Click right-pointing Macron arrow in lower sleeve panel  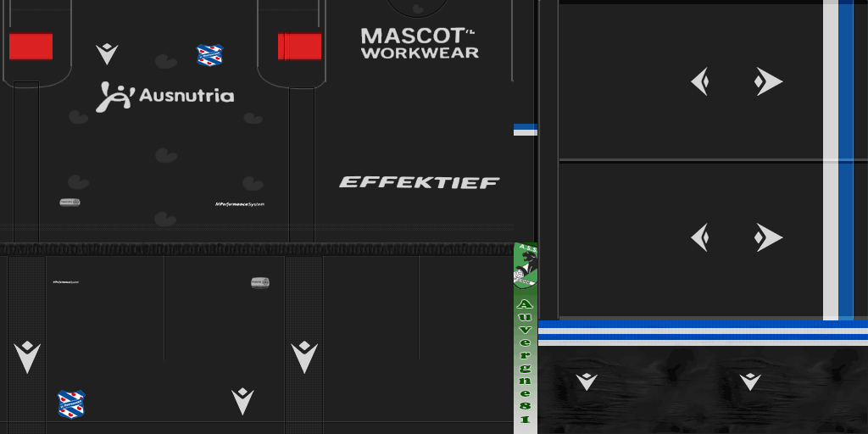(768, 237)
